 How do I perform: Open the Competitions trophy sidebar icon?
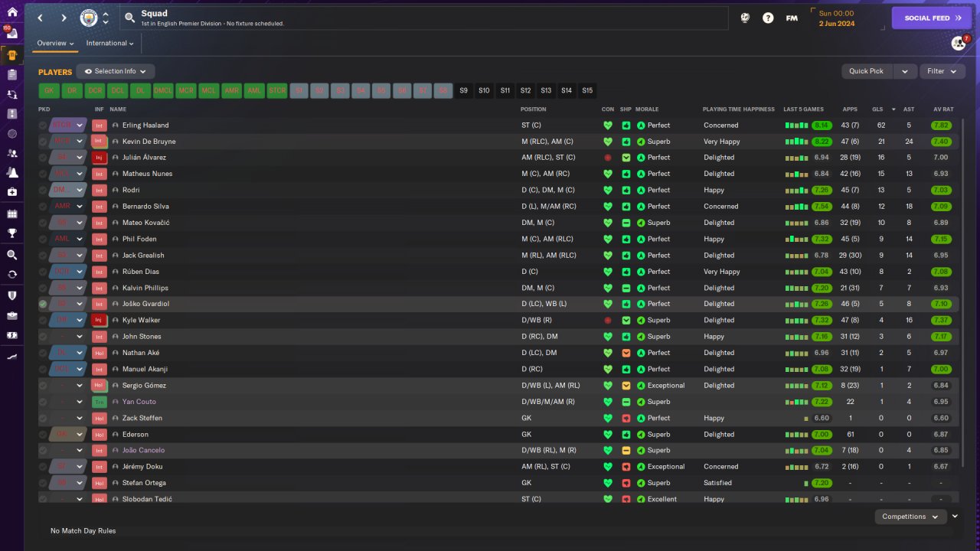tap(11, 233)
